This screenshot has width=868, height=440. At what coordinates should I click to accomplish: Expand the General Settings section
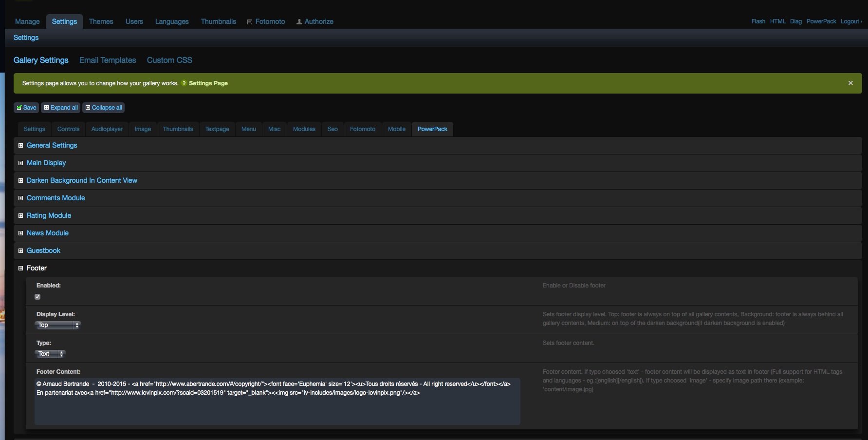(x=52, y=145)
